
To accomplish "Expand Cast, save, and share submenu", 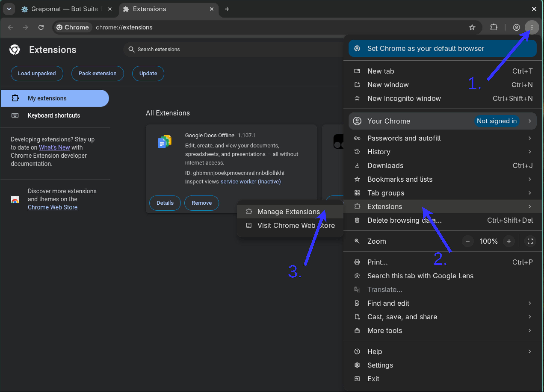I will coord(442,317).
